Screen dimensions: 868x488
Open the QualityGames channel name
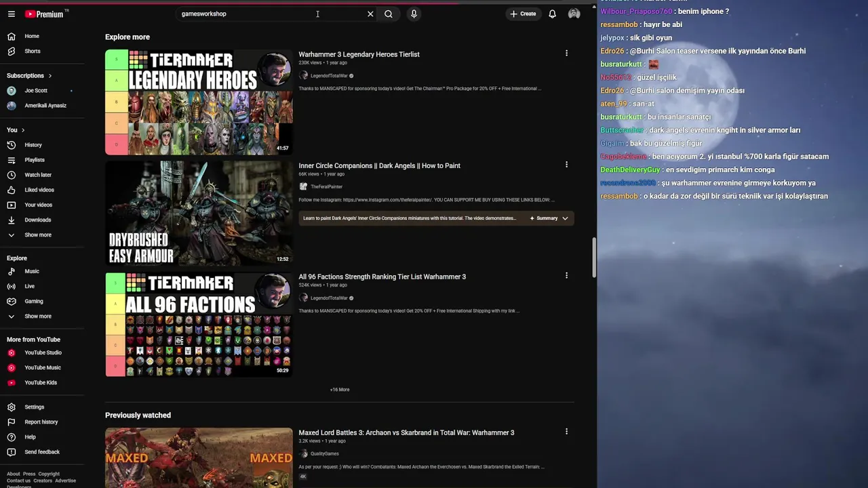(325, 453)
